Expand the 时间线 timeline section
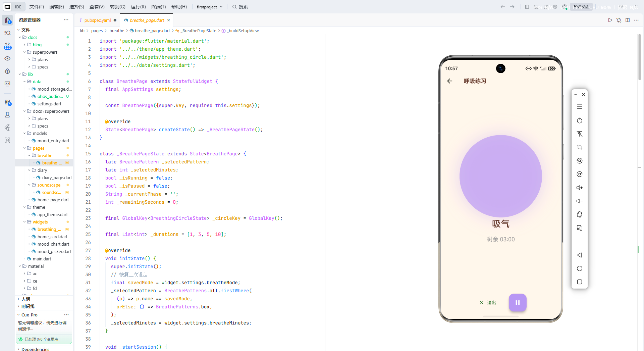 click(x=28, y=306)
